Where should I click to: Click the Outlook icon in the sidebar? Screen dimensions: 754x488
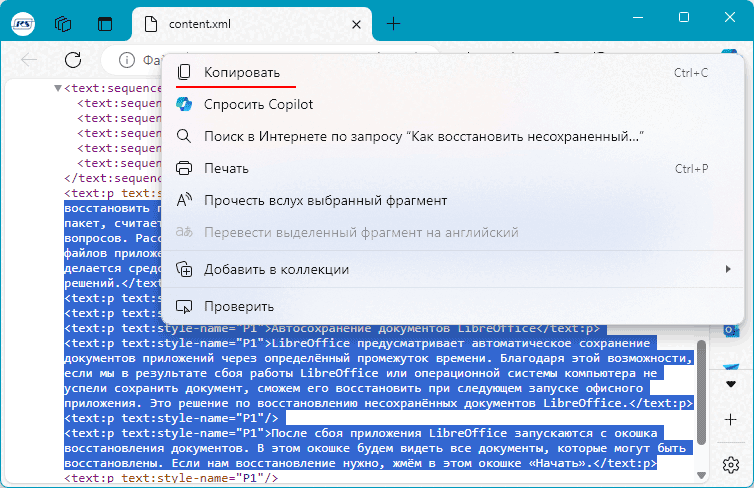click(x=731, y=331)
